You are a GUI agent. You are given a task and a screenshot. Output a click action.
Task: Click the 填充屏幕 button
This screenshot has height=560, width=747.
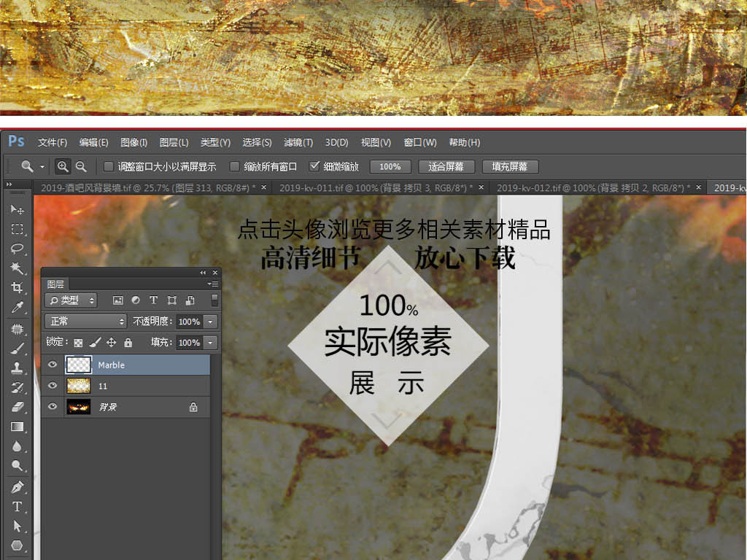[510, 167]
